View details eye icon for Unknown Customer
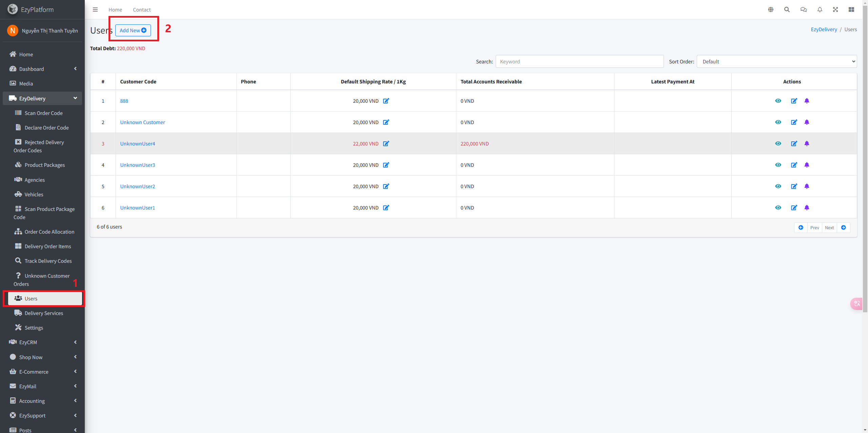 [778, 122]
